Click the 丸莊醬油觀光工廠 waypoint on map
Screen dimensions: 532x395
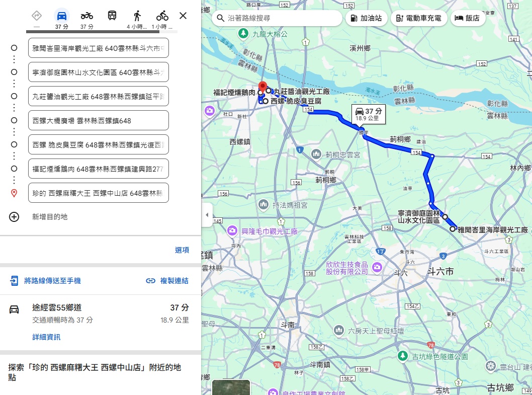pos(269,91)
